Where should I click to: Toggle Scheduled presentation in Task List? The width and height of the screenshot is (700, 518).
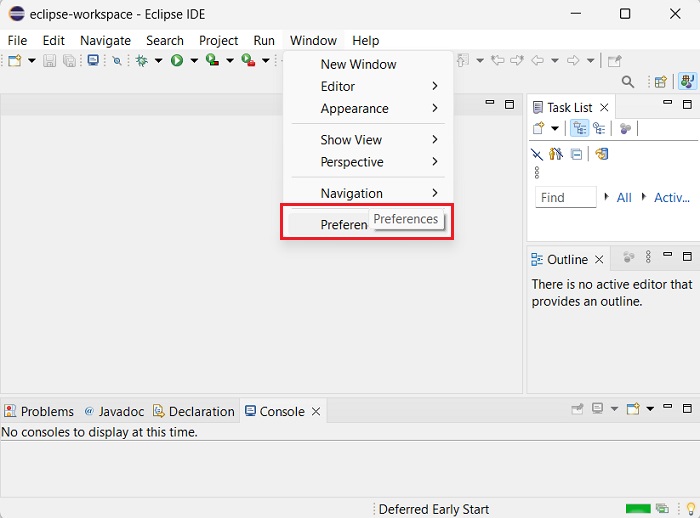[x=599, y=129]
